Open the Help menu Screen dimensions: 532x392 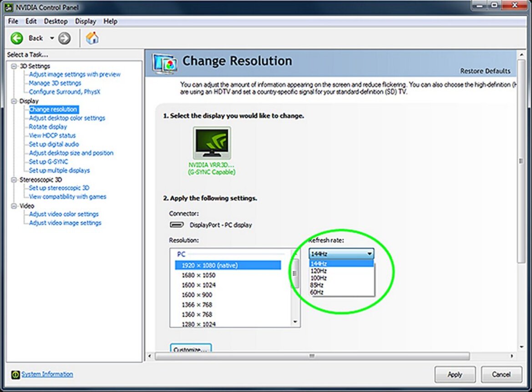click(110, 21)
